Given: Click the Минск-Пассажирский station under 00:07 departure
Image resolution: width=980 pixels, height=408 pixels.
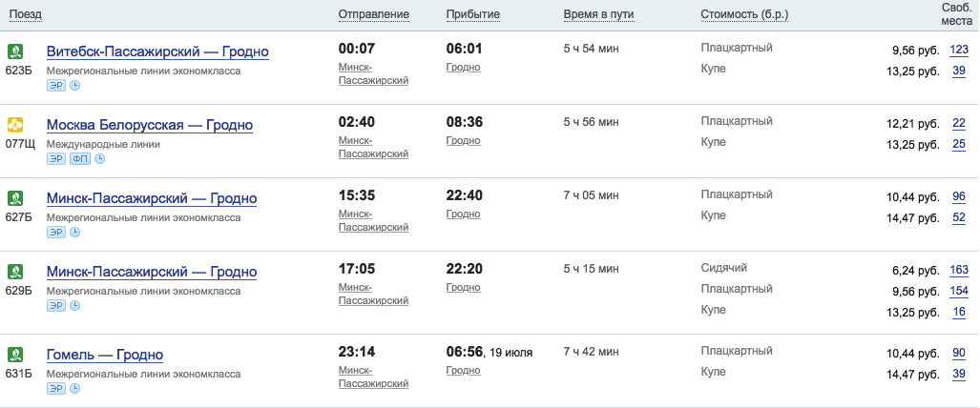Looking at the screenshot, I should [373, 74].
